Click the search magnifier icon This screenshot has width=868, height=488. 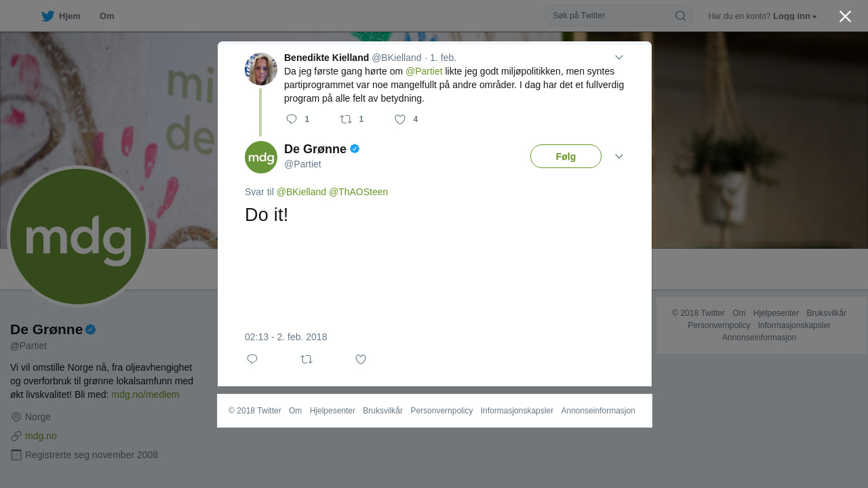(x=680, y=16)
